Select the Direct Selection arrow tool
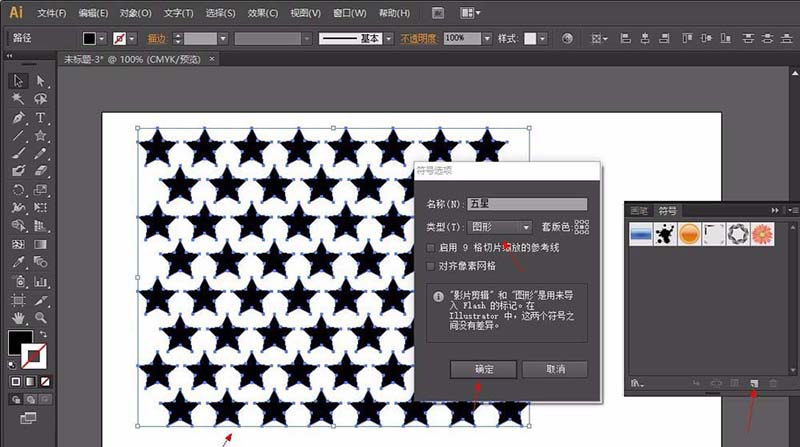The width and height of the screenshot is (800, 447). 41,81
